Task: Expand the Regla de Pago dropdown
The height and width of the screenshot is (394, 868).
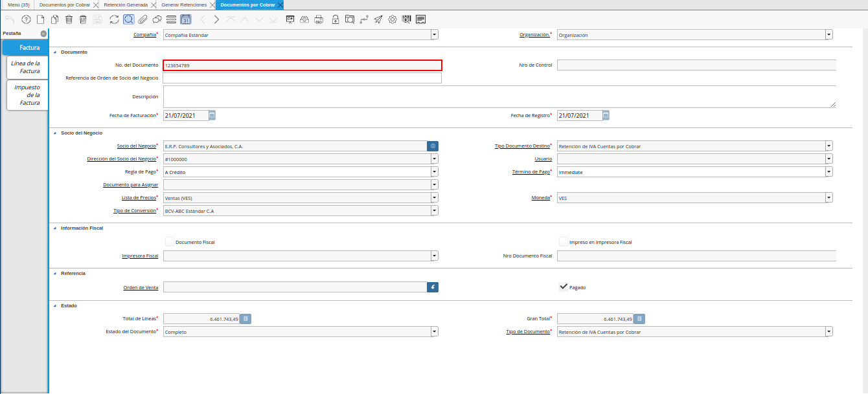Action: coord(434,172)
